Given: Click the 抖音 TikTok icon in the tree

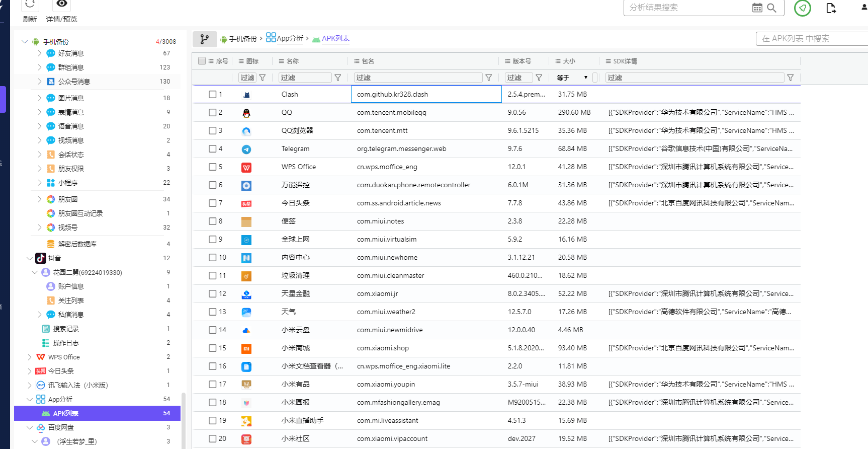Looking at the screenshot, I should 41,258.
